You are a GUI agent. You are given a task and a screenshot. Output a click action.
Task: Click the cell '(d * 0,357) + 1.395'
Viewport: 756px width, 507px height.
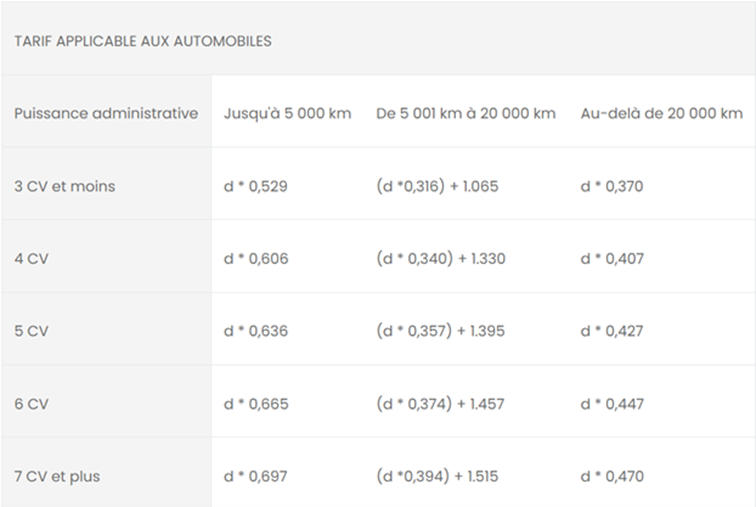click(x=440, y=331)
